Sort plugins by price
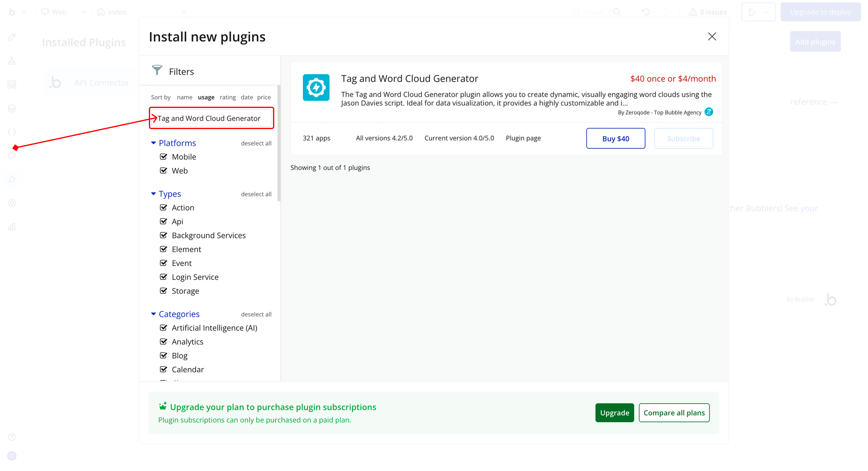The height and width of the screenshot is (471, 868). (x=263, y=97)
